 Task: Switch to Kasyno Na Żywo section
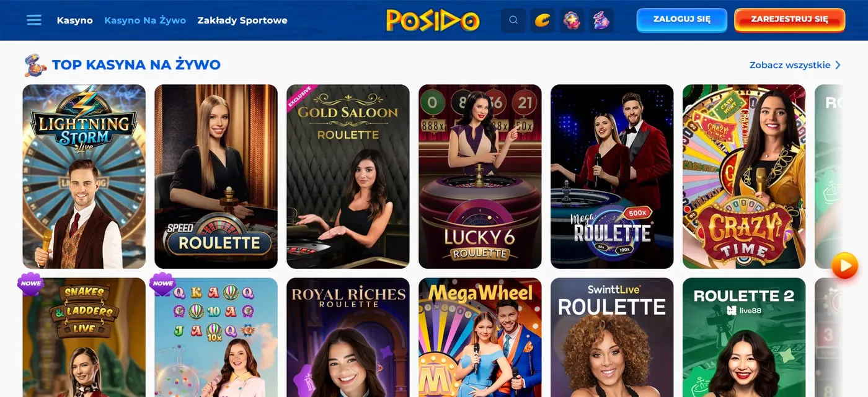tap(145, 20)
